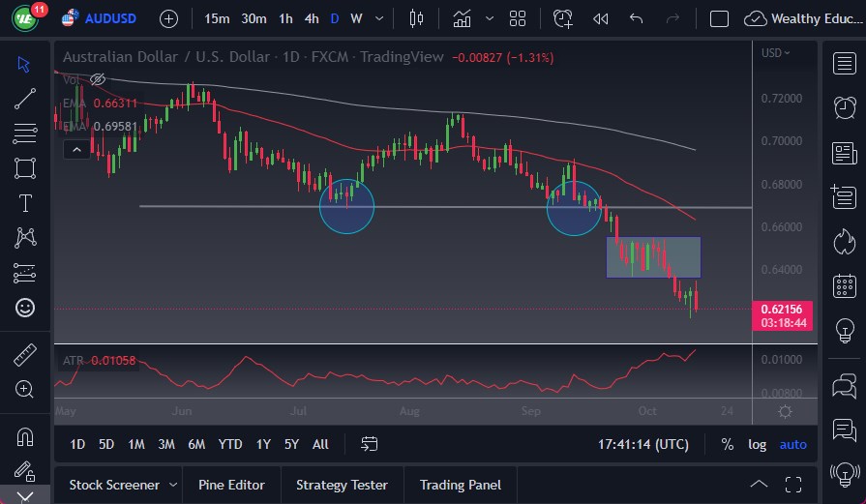This screenshot has height=504, width=866.
Task: Open the USD currency dropdown
Action: pos(775,53)
